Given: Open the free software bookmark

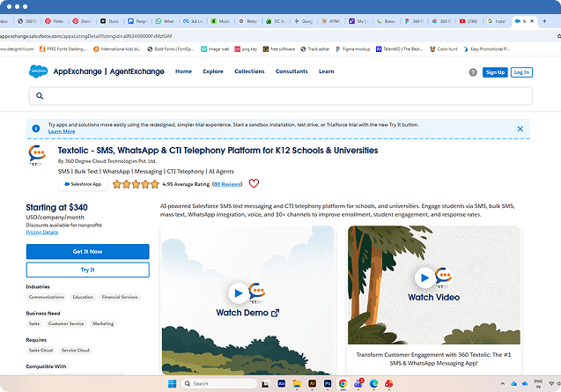Looking at the screenshot, I should (x=279, y=49).
